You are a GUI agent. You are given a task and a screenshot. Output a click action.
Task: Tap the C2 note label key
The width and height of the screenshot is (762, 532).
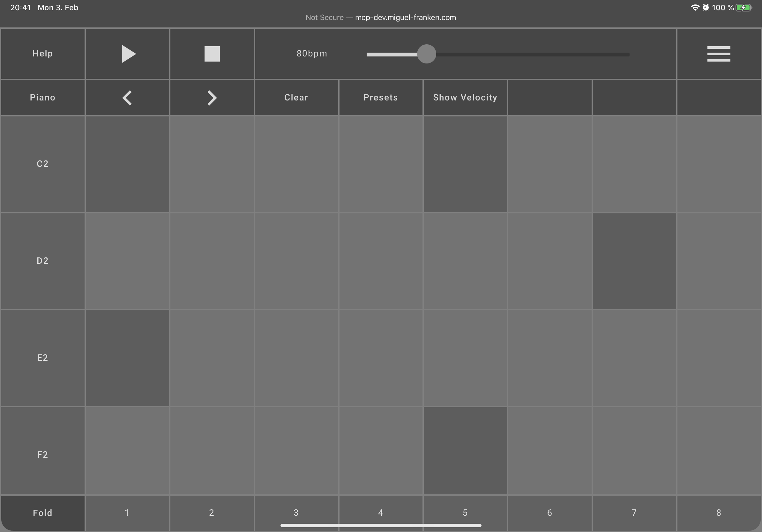coord(42,164)
